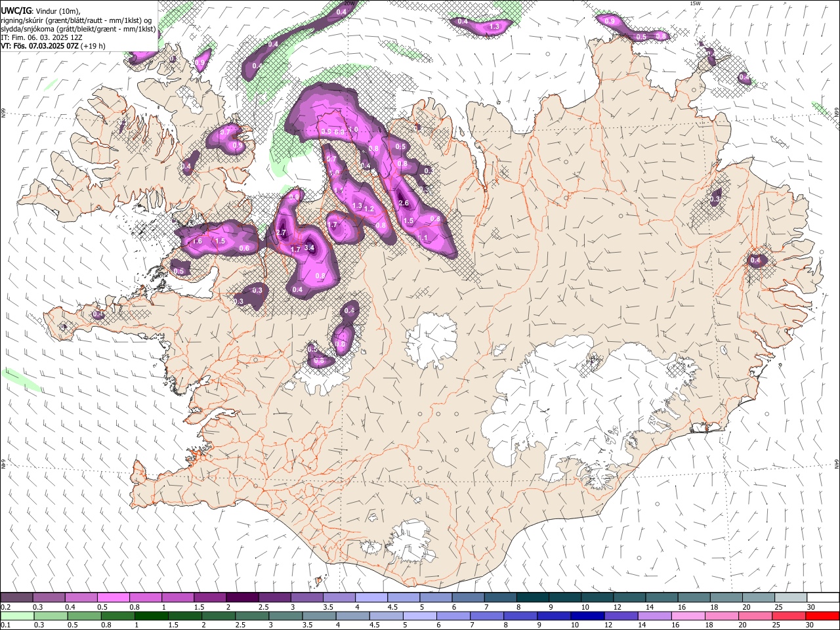Click the '0.2' label in the upper legend
The width and height of the screenshot is (840, 630).
pos(6,607)
